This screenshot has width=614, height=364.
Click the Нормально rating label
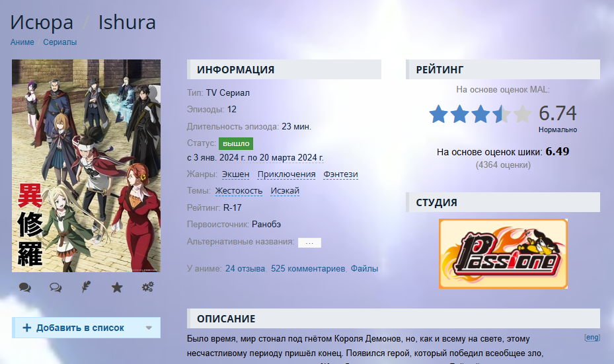(558, 129)
